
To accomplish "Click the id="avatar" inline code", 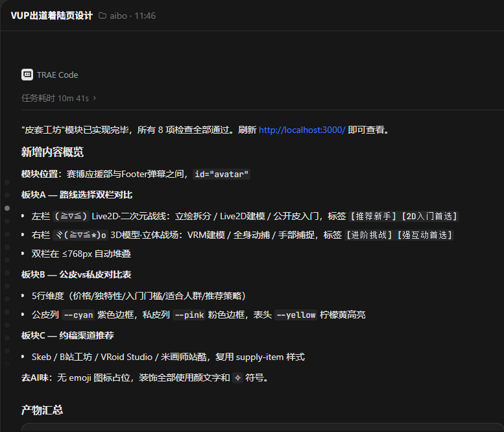I will pos(221,174).
